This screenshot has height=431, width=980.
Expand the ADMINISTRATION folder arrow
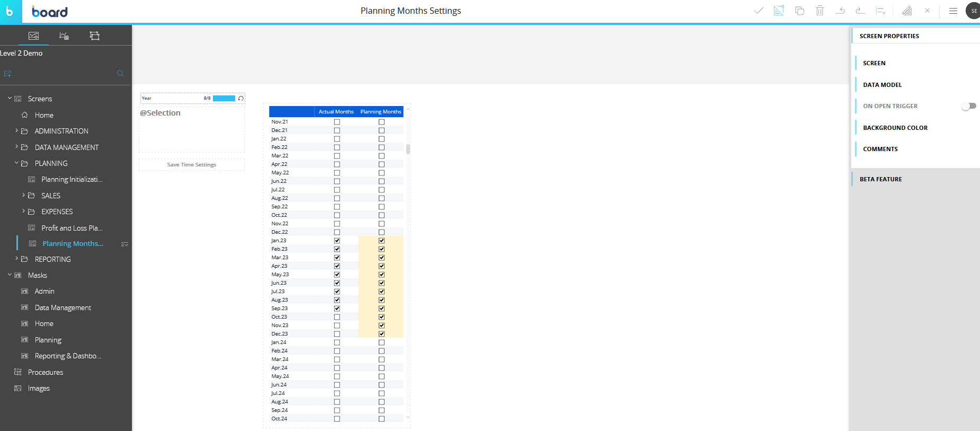(16, 130)
